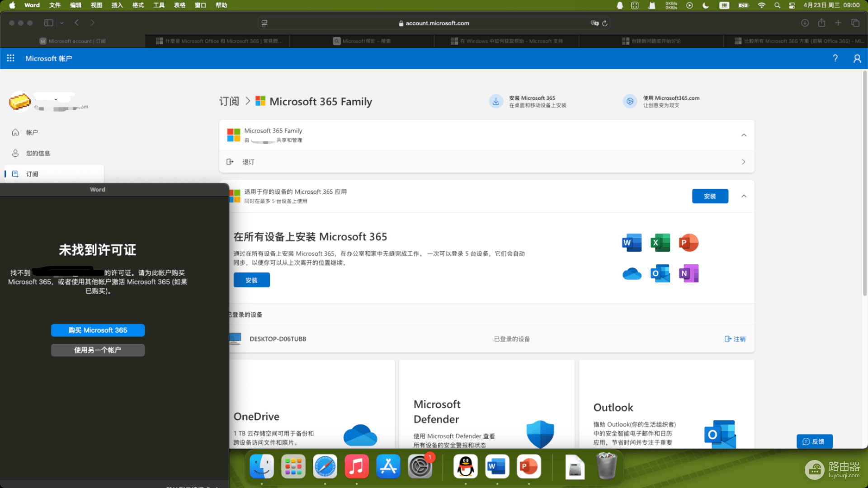Open Launchpad from the Dock
Viewport: 868px width, 488px height.
[x=293, y=466]
